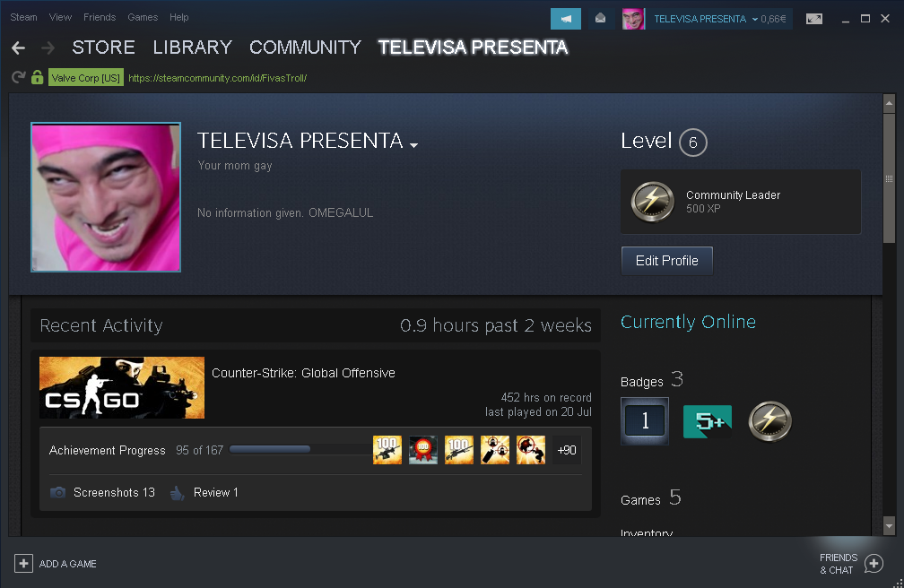Go to the STORE tab

click(x=104, y=48)
